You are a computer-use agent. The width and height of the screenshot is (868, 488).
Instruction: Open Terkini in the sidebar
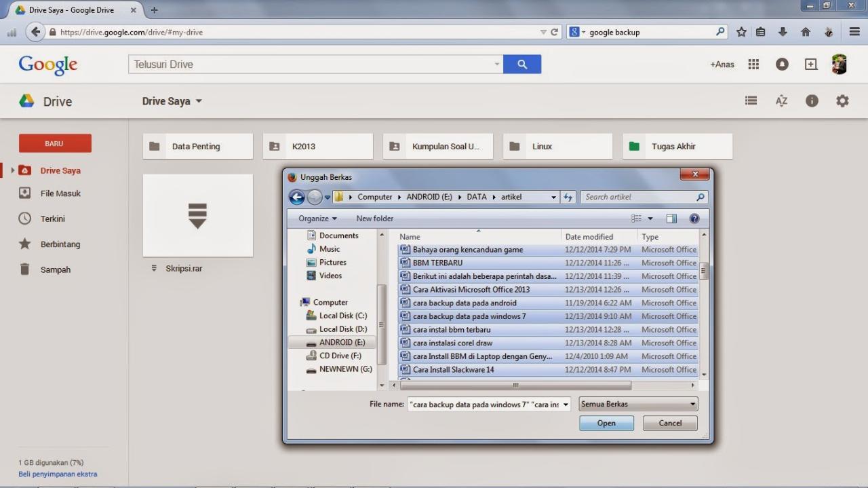[x=52, y=219]
